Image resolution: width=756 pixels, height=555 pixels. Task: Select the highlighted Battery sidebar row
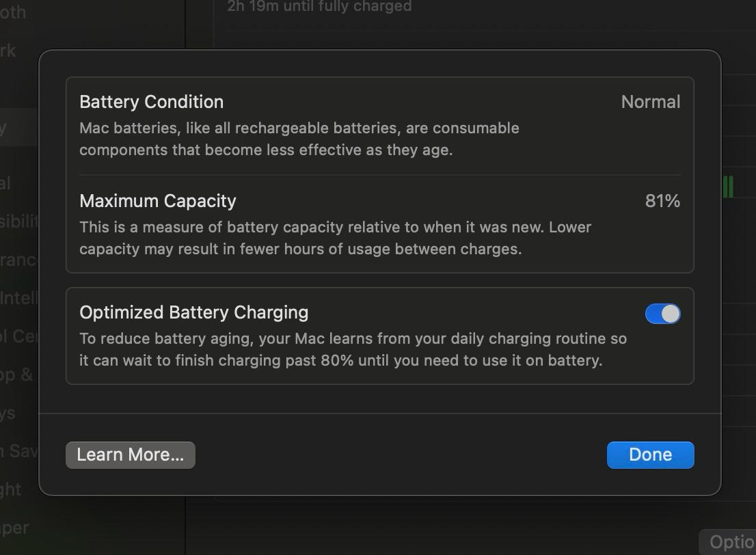pyautogui.click(x=19, y=128)
